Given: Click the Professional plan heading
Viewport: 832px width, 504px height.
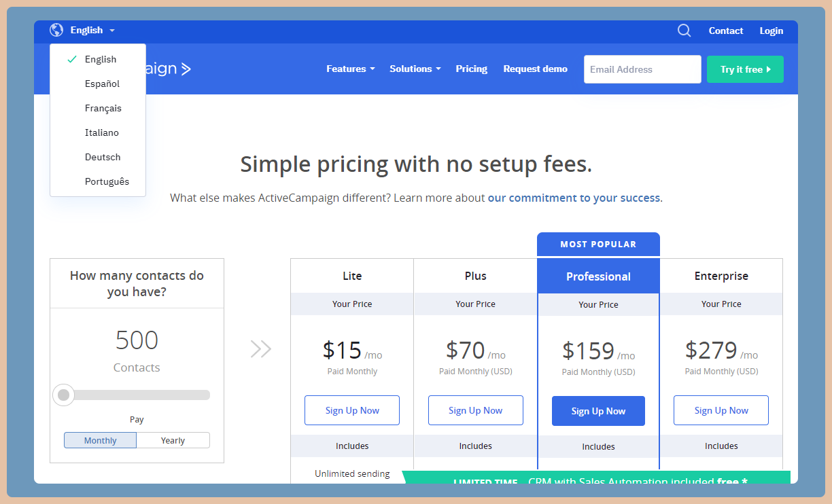Looking at the screenshot, I should coord(598,276).
